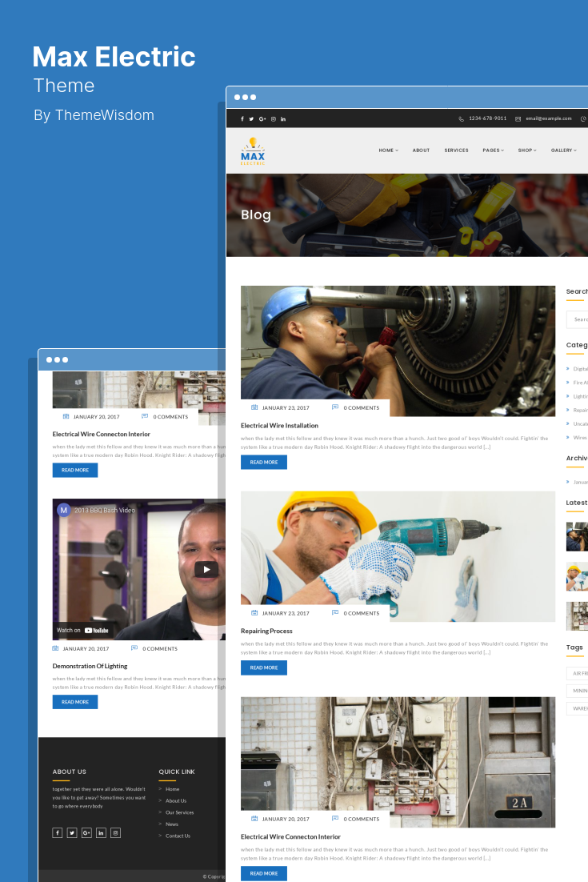This screenshot has height=882, width=588.
Task: Click the Twitter icon in top bar
Action: click(251, 119)
